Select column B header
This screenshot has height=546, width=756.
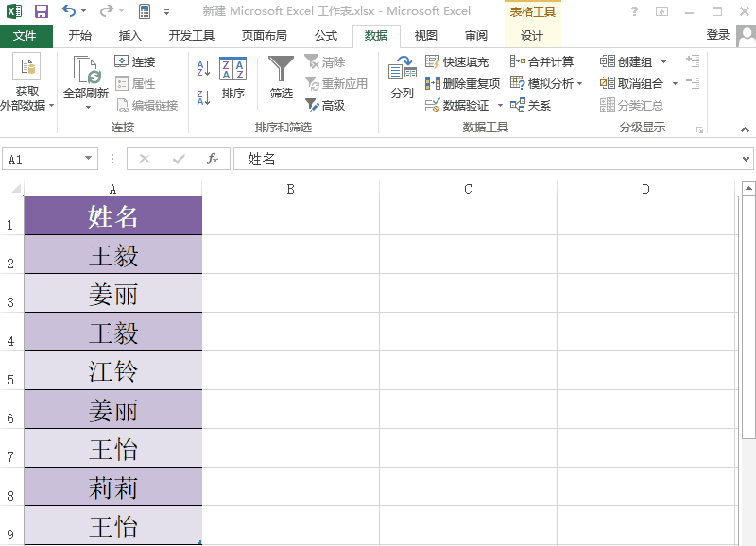point(291,188)
